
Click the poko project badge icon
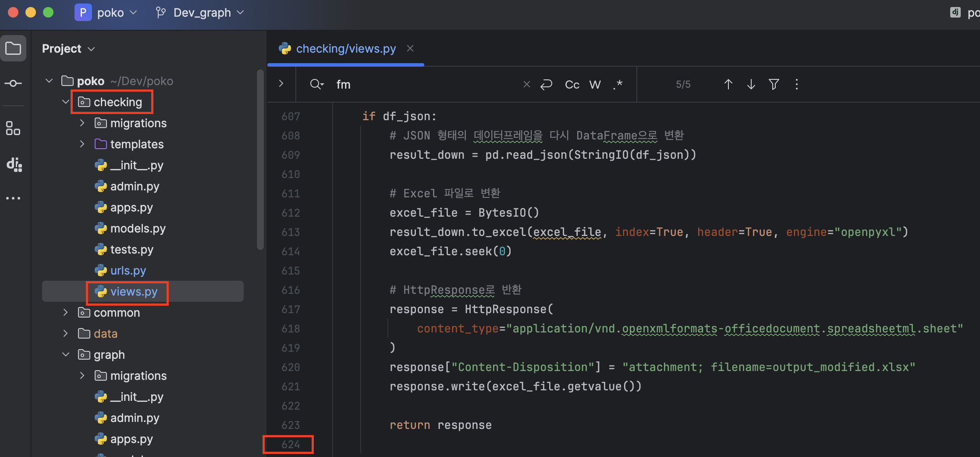83,12
